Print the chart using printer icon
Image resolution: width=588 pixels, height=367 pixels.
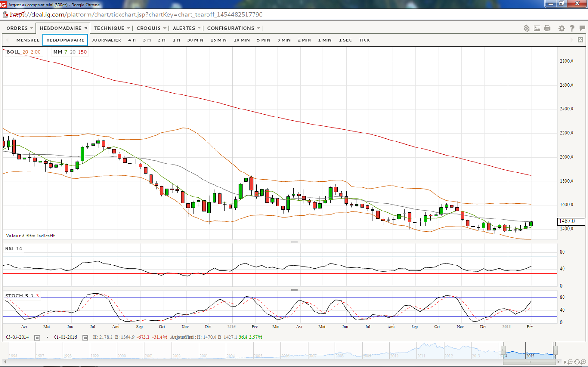pyautogui.click(x=548, y=29)
